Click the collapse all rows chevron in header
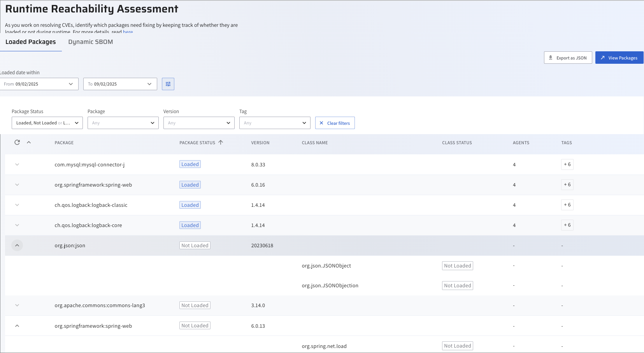Viewport: 644px width, 353px height. tap(29, 142)
